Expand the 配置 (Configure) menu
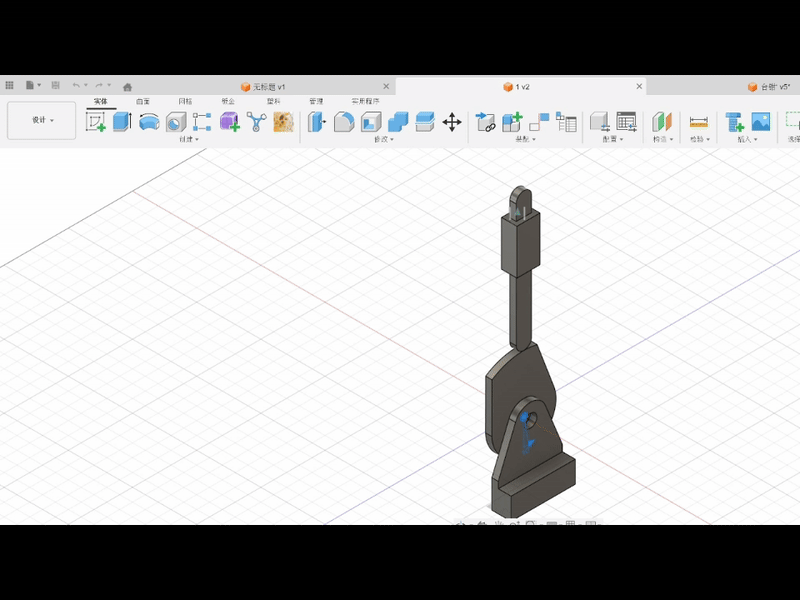This screenshot has height=600, width=800. (x=613, y=139)
